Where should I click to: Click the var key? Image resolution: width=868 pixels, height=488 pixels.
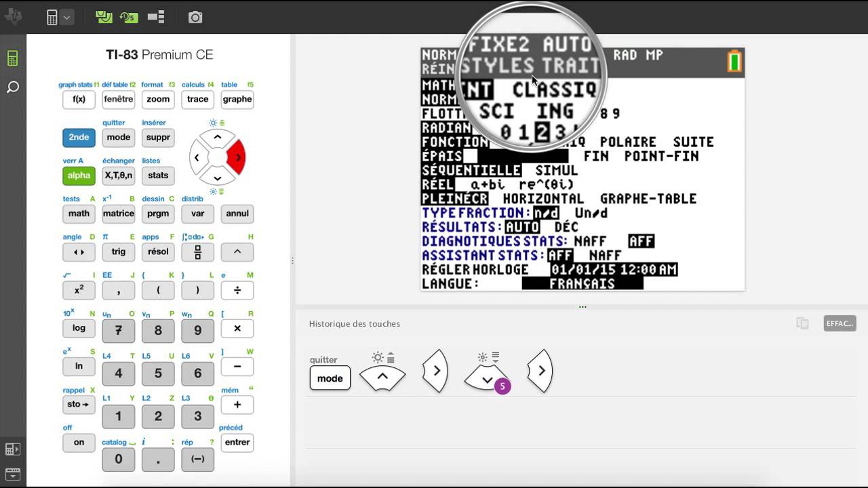tap(198, 213)
